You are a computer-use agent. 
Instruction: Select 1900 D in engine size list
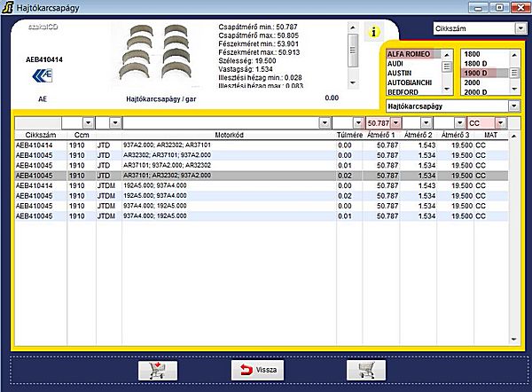(485, 73)
